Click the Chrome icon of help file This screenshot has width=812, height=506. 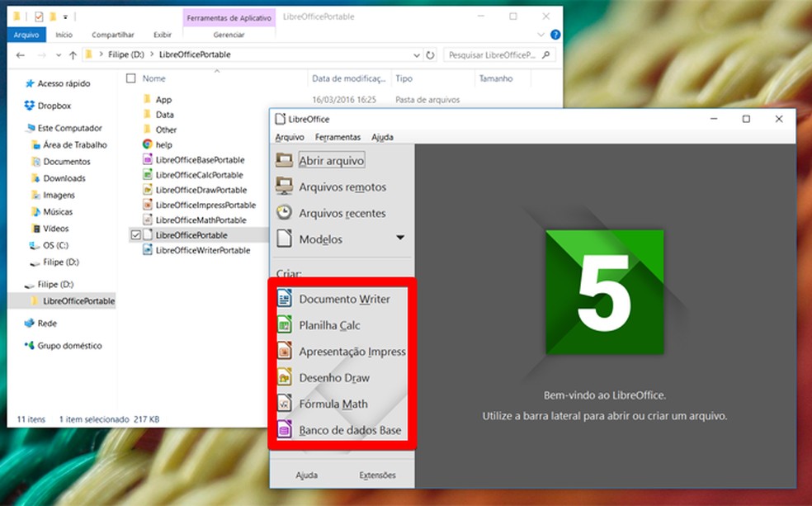coord(148,144)
